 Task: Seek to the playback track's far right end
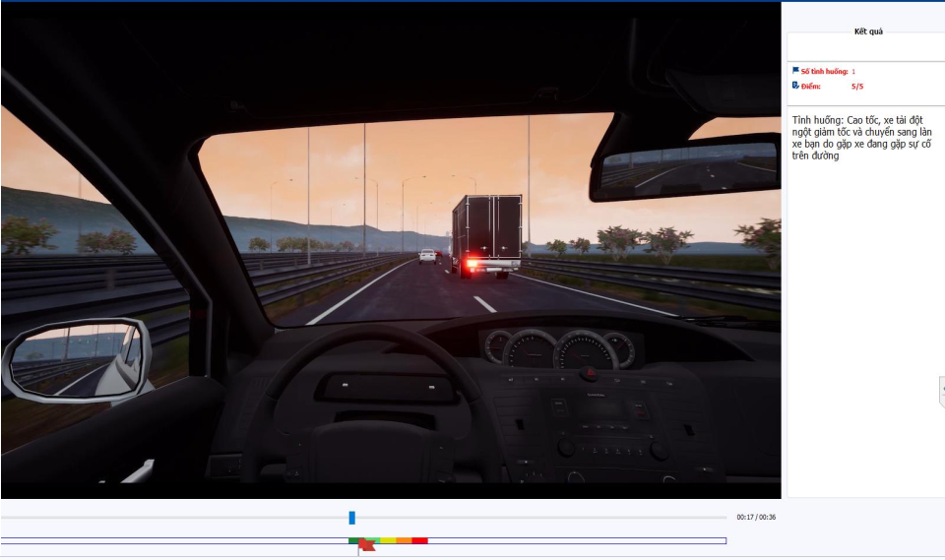click(725, 518)
